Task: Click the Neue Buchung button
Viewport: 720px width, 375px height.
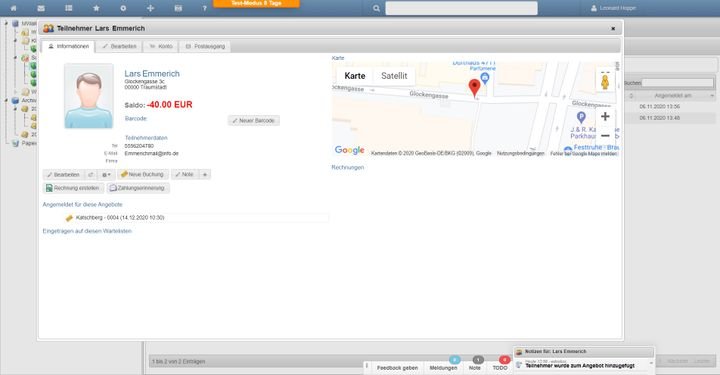Action: tap(142, 174)
